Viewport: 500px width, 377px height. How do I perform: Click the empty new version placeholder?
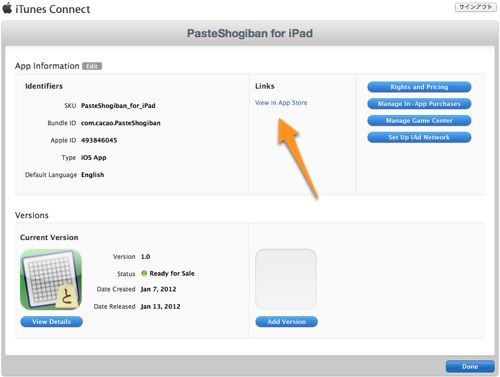tap(286, 279)
